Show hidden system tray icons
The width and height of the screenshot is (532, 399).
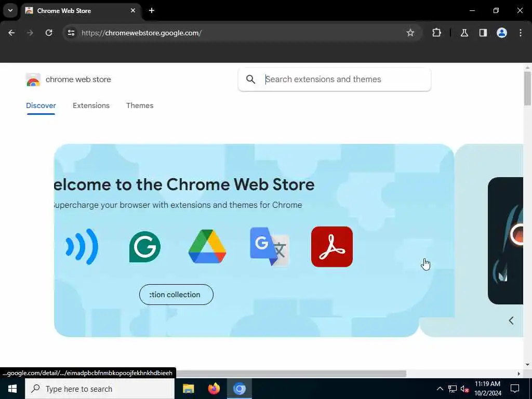[x=440, y=389]
